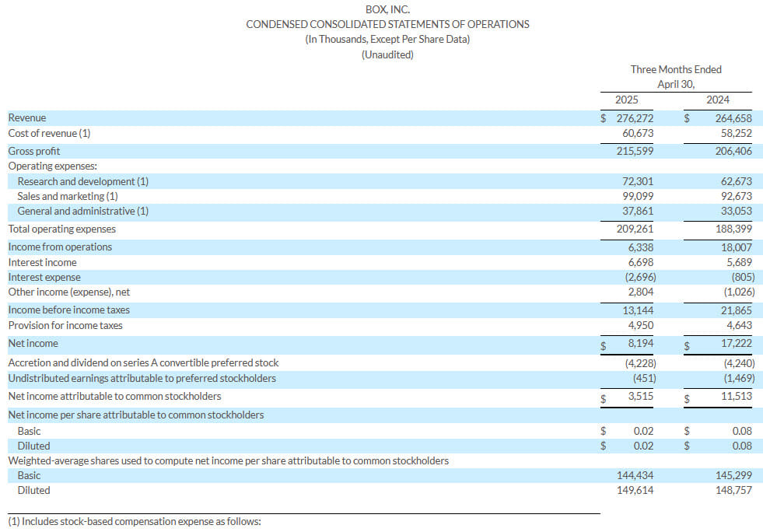Click tax provision value 4,643
763x532 pixels.
point(739,325)
